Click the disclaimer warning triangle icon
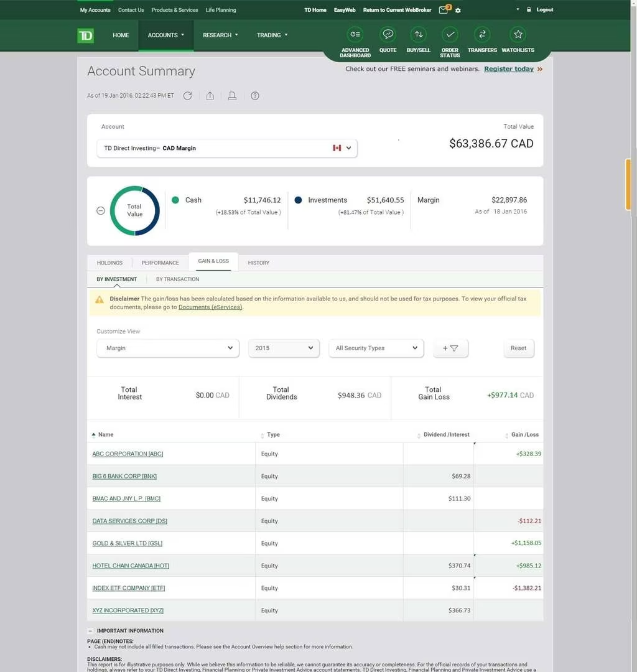Viewport: 637px width, 672px height. pyautogui.click(x=100, y=299)
